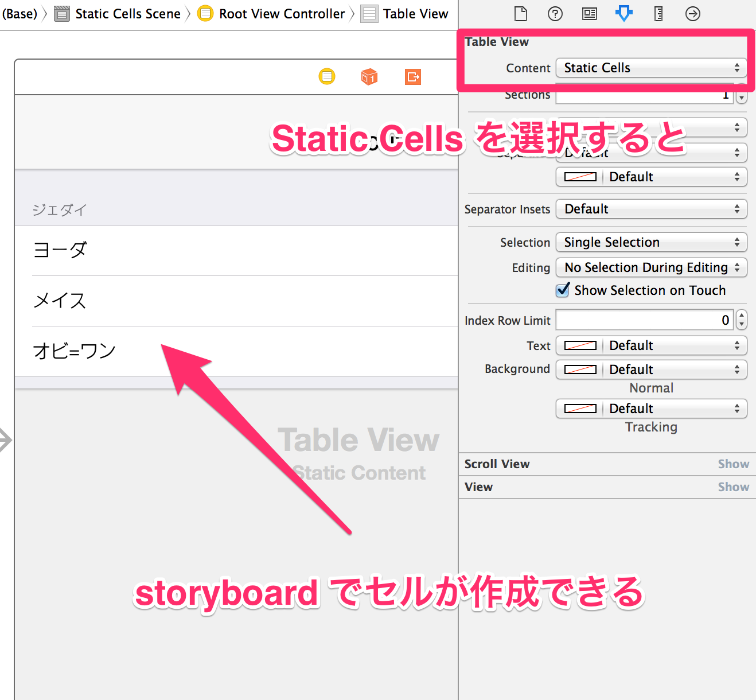
Task: Open the Size inspector
Action: (658, 14)
